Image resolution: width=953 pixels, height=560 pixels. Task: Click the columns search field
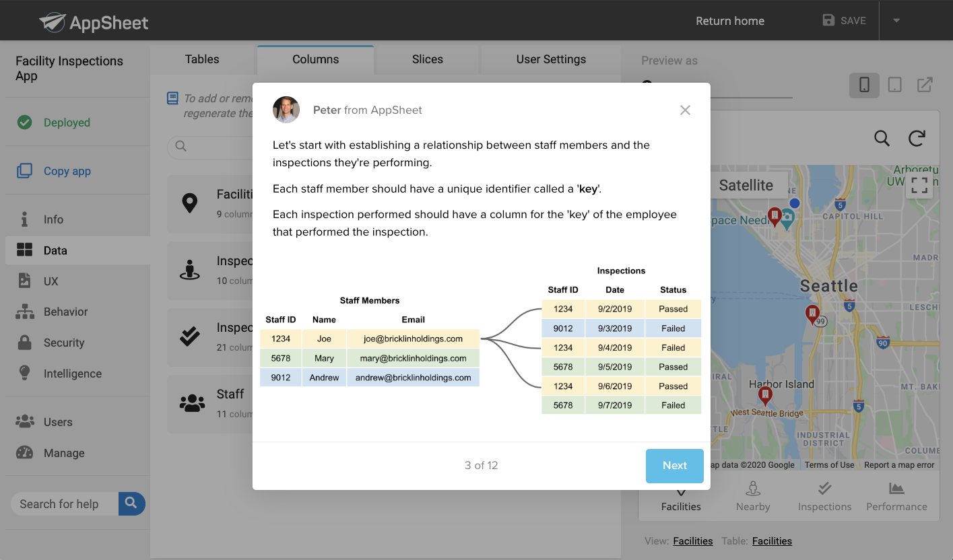pos(210,146)
